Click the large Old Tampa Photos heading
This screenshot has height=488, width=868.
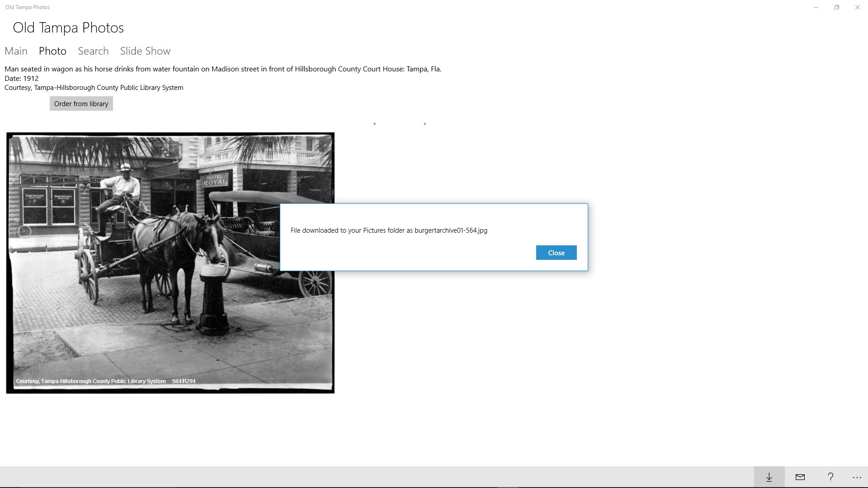(x=68, y=28)
